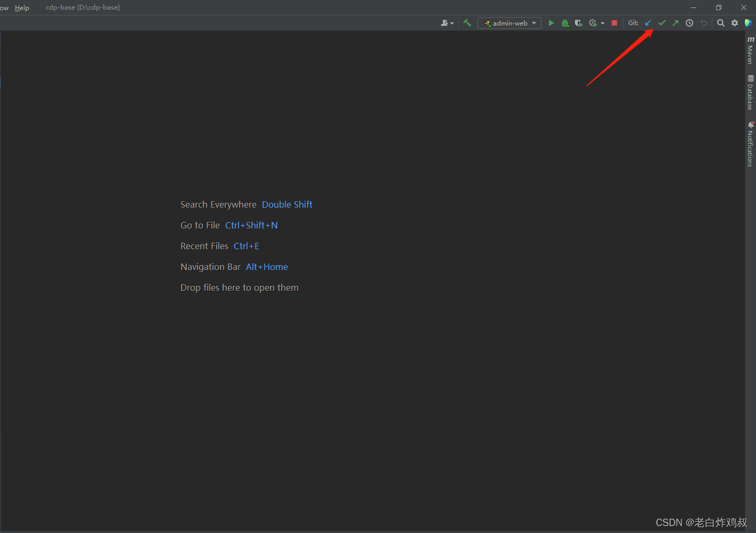The image size is (756, 533).
Task: Click the Navigation Bar label
Action: pos(210,267)
